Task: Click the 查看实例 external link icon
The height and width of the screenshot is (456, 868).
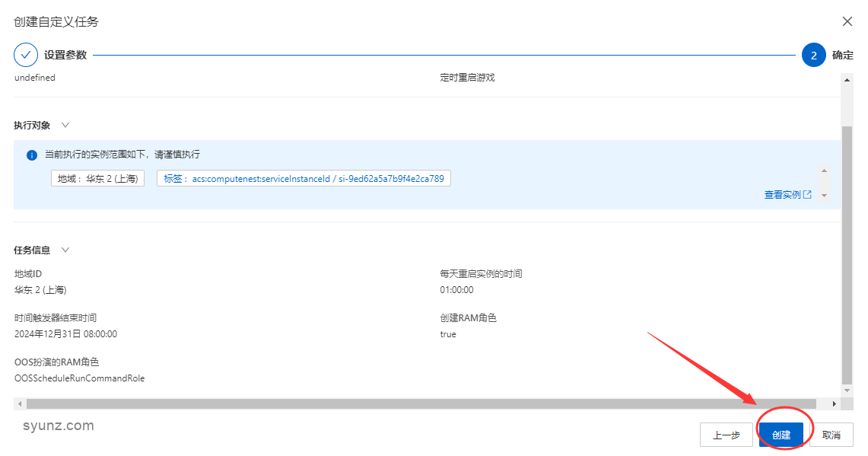Action: (x=808, y=194)
